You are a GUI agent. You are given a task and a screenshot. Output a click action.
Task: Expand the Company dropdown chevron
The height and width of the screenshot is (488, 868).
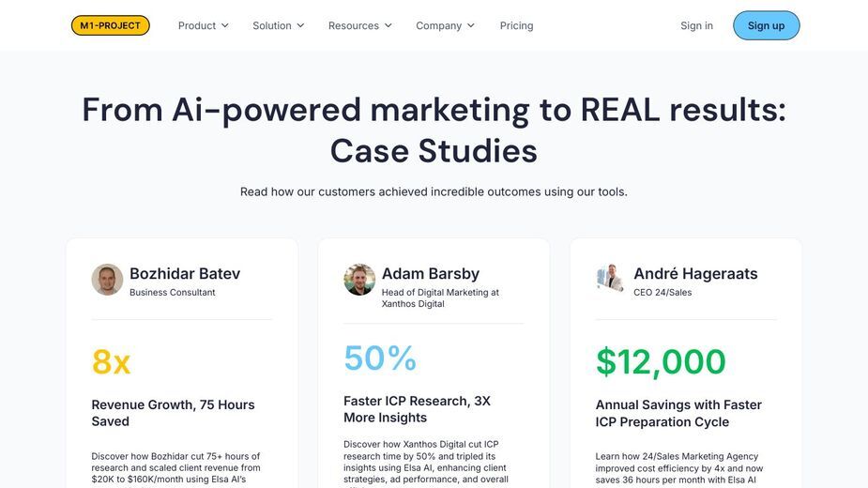(471, 25)
